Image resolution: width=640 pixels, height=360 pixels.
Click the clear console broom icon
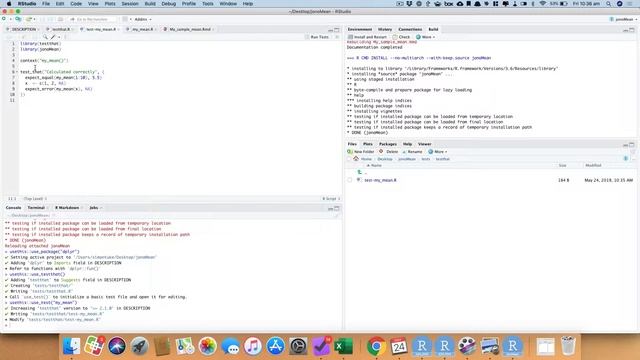point(337,215)
